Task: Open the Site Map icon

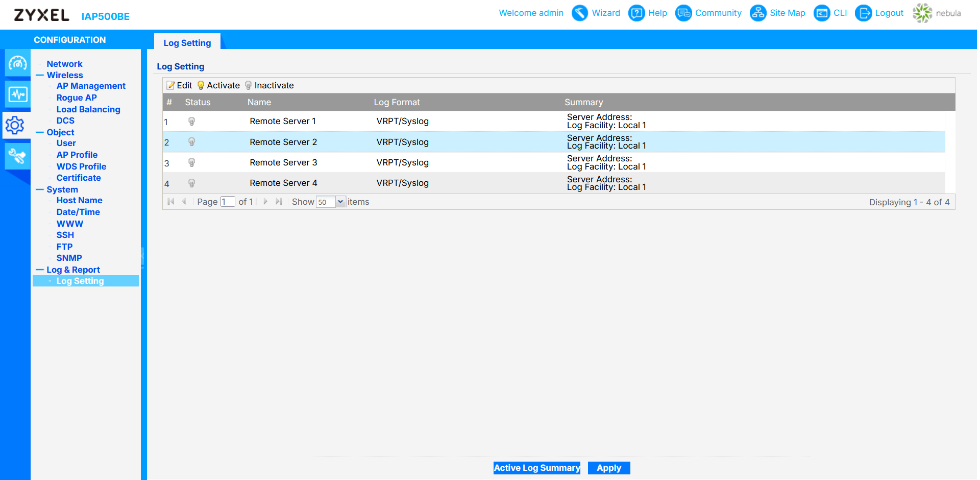Action: (758, 13)
